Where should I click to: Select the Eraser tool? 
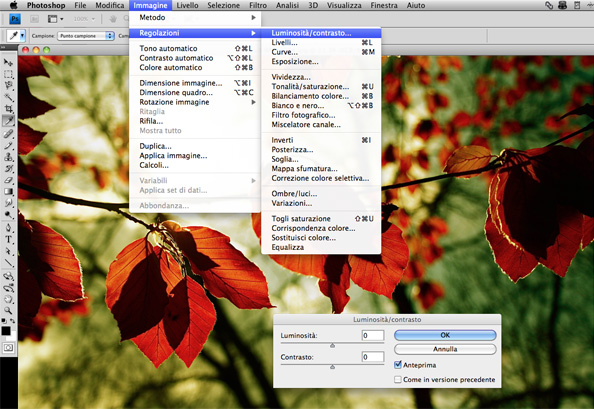tap(8, 180)
